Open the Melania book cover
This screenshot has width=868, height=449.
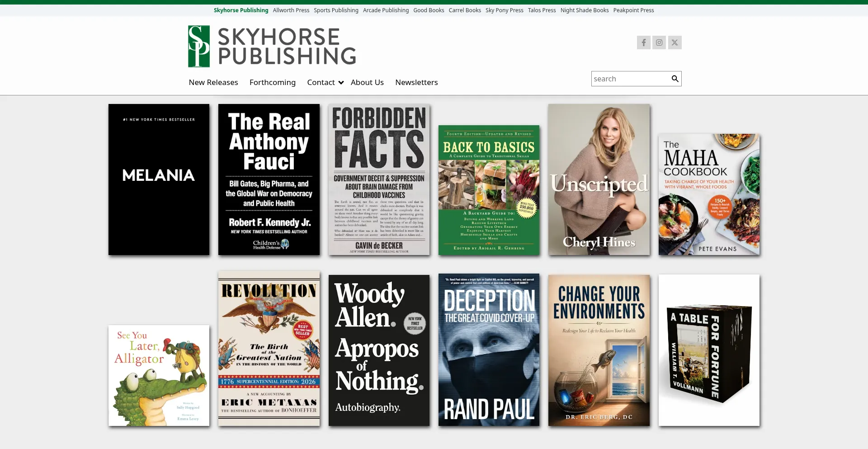159,180
